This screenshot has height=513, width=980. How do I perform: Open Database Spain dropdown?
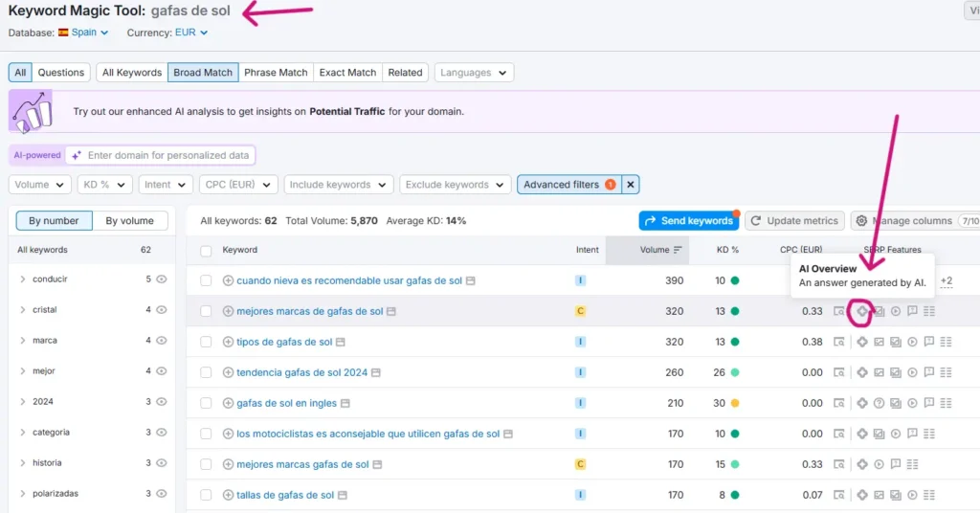83,33
